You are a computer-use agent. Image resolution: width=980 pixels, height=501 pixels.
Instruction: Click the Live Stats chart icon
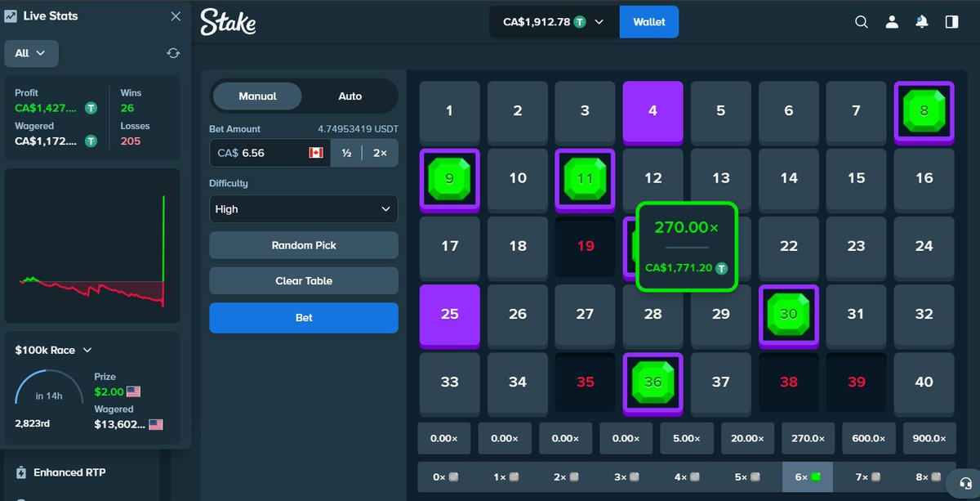coord(11,16)
